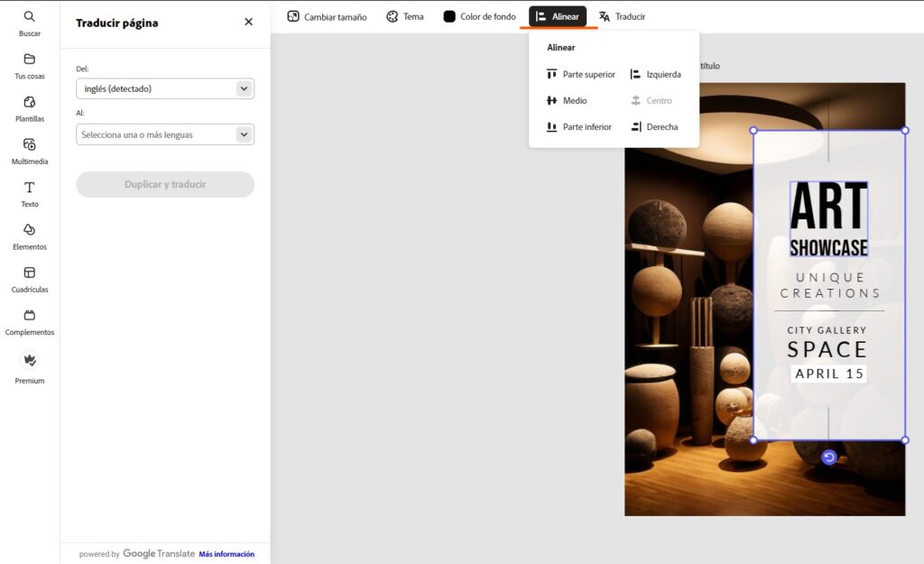Click the rotate handle below the text box
This screenshot has height=564, width=924.
(829, 458)
